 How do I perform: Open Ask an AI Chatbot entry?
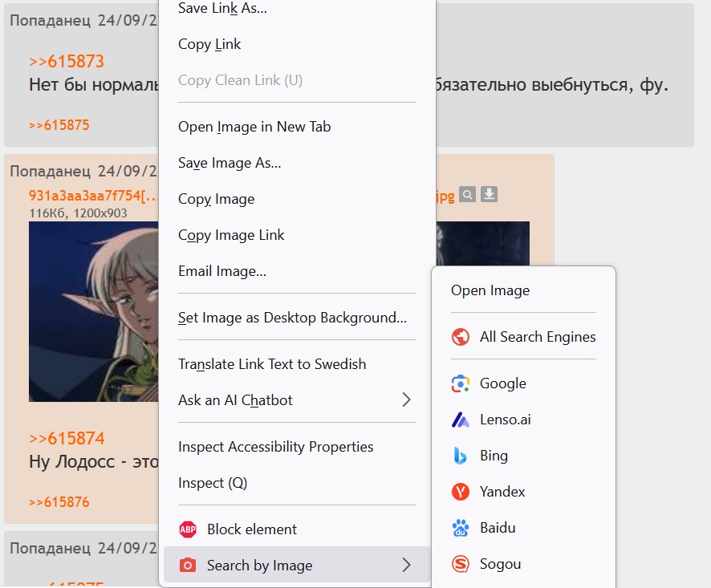(x=297, y=400)
